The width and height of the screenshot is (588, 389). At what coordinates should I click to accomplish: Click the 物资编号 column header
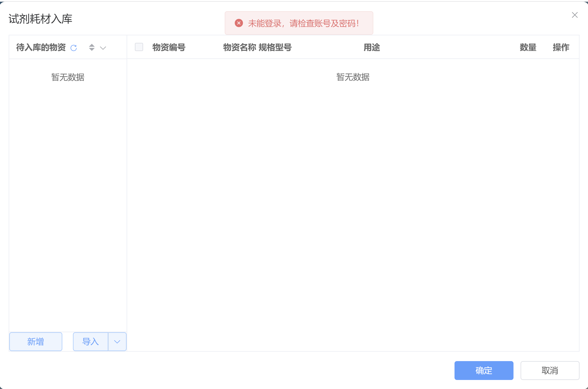coord(169,47)
